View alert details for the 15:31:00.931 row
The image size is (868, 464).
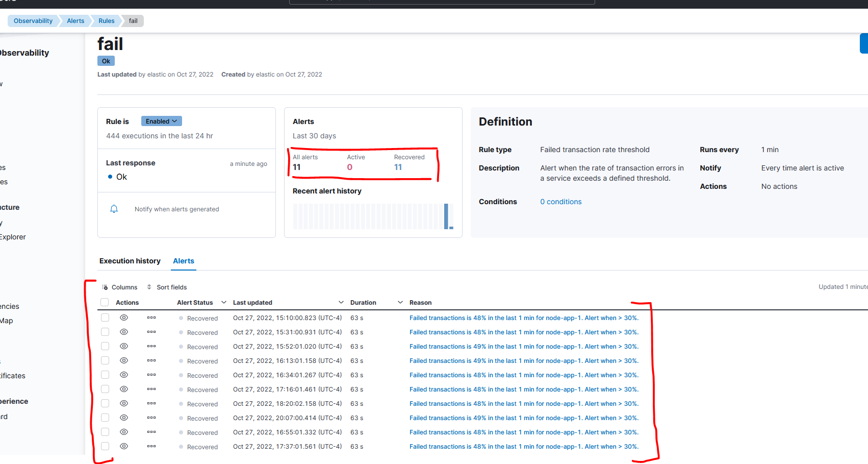coord(124,332)
